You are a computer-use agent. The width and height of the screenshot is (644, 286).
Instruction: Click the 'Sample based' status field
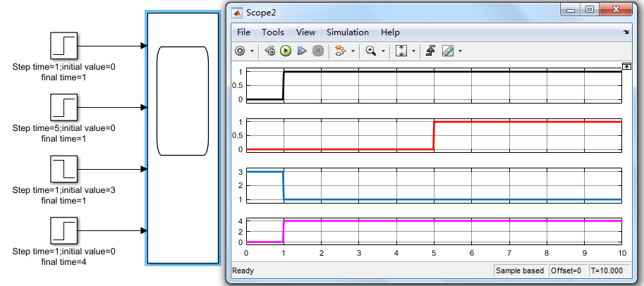(x=520, y=271)
